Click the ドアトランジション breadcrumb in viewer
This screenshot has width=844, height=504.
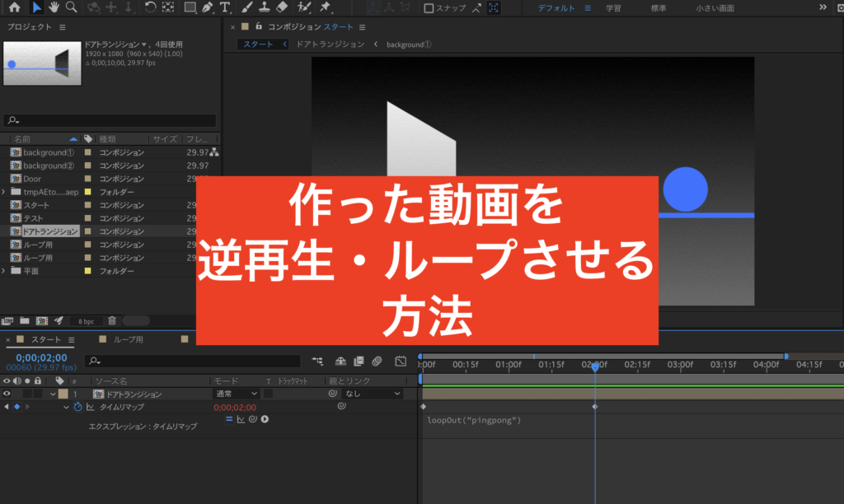click(330, 44)
